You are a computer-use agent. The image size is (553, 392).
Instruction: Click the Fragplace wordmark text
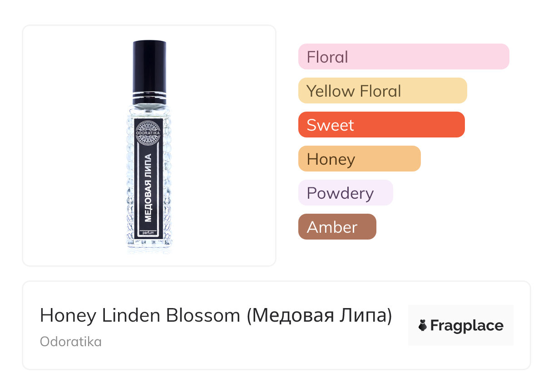pyautogui.click(x=467, y=326)
